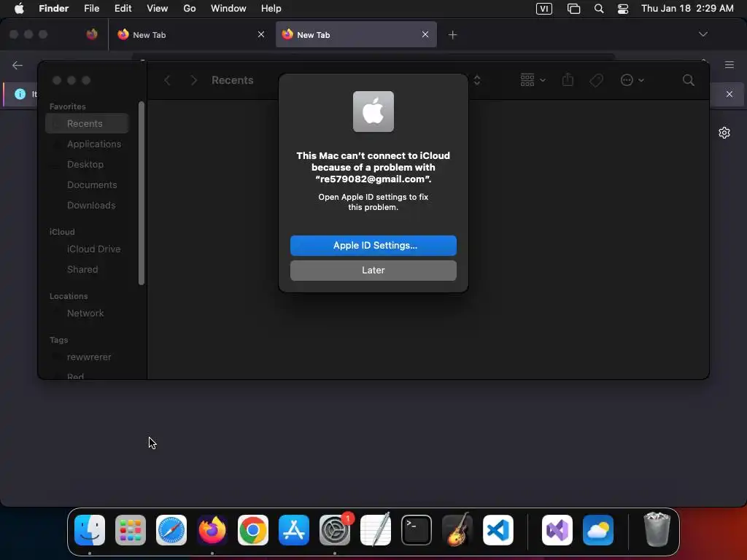
Task: Open Visual Studio from the Dock
Action: (x=557, y=530)
